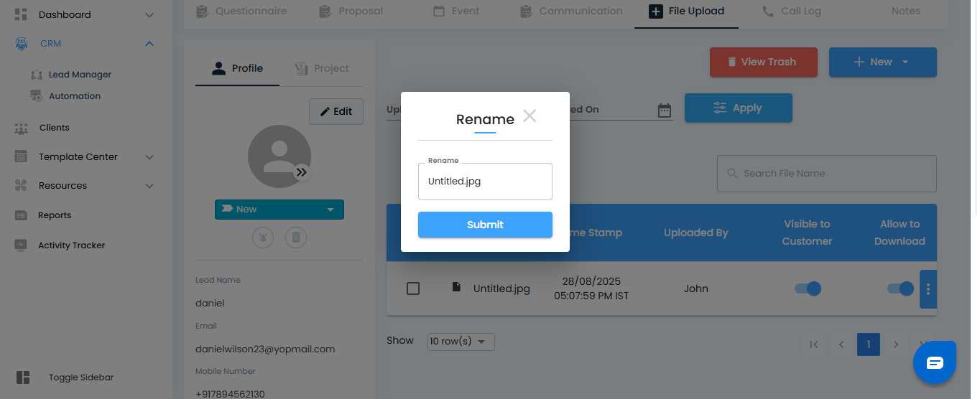Viewport: 980px width, 399px height.
Task: Switch to the Call Log tab
Action: click(x=792, y=11)
